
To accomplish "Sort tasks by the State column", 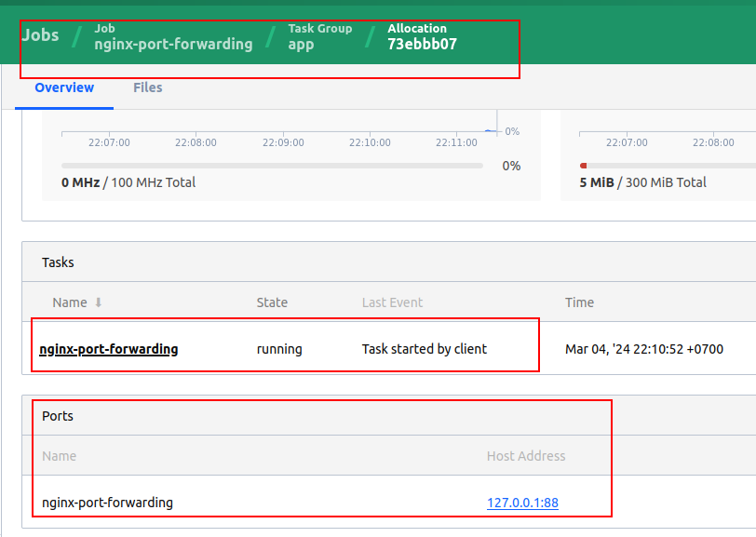I will pyautogui.click(x=272, y=302).
